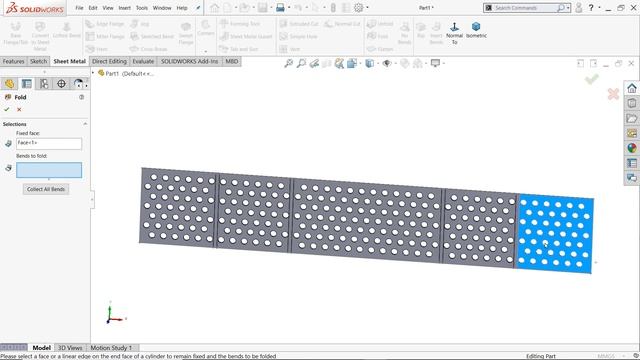Accept Fold with the green check in panel
This screenshot has width=640, height=360.
pyautogui.click(x=7, y=109)
